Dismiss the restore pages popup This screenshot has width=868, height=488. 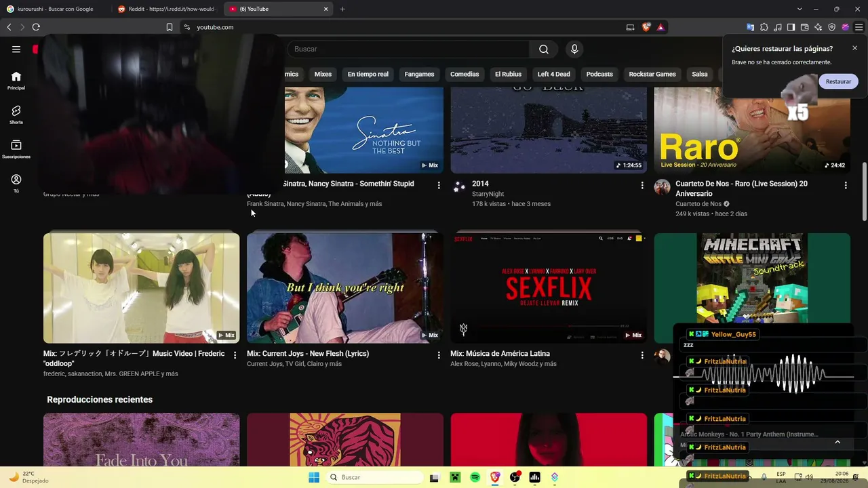coord(854,48)
